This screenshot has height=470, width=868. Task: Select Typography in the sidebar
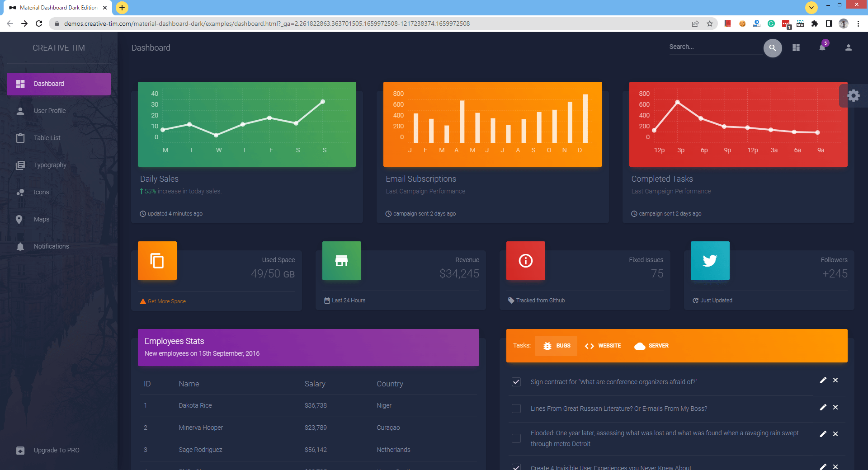pyautogui.click(x=50, y=165)
